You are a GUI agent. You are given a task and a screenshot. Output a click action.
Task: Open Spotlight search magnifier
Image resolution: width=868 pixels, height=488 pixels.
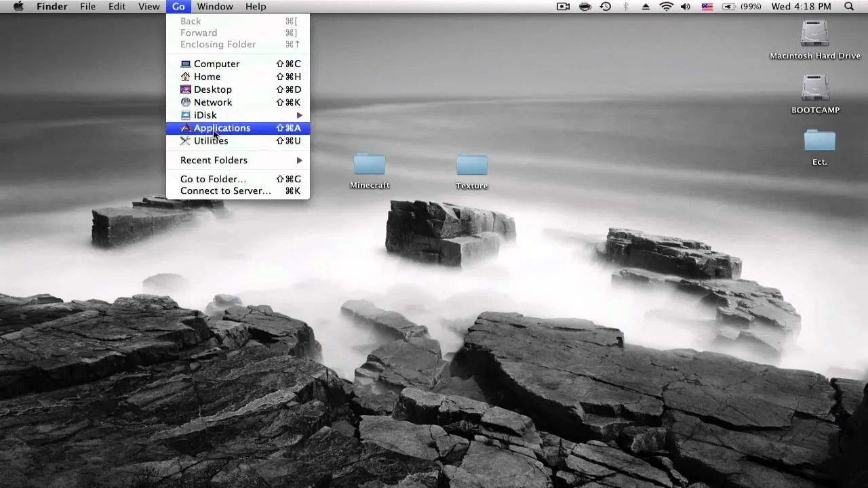coord(849,6)
